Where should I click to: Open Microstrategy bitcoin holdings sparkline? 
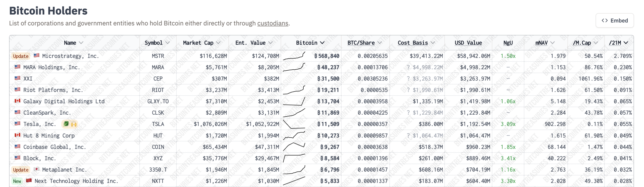click(x=294, y=56)
